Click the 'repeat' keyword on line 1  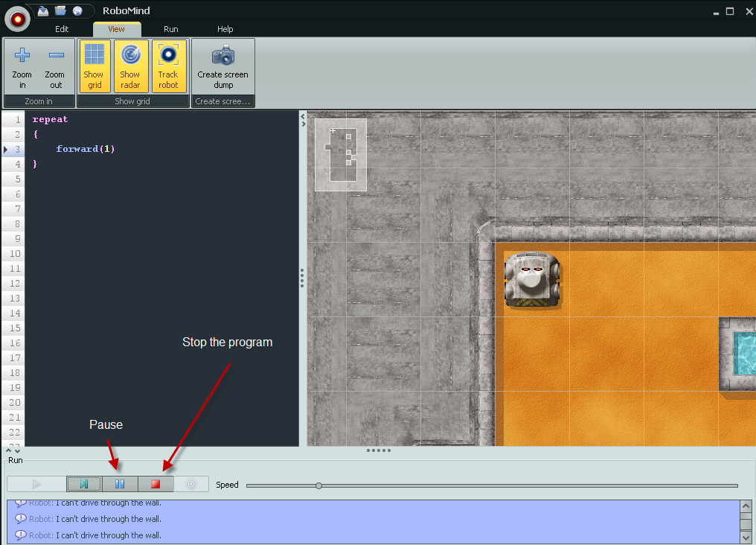[50, 119]
